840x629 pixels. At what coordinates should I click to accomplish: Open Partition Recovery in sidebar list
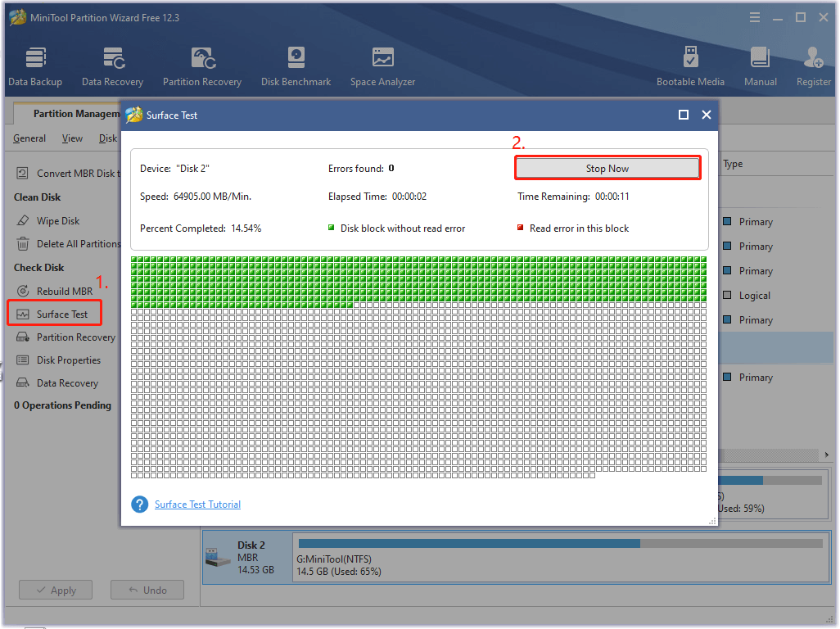click(x=65, y=337)
